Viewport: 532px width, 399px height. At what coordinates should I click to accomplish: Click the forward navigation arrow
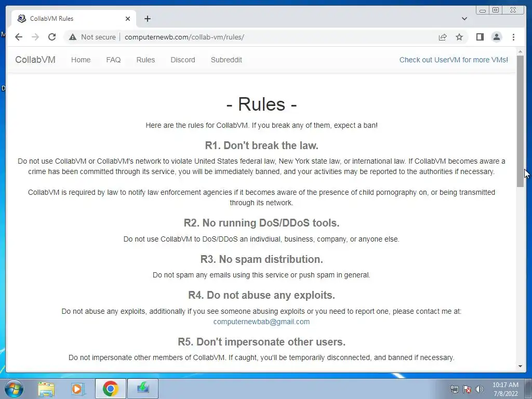point(35,37)
